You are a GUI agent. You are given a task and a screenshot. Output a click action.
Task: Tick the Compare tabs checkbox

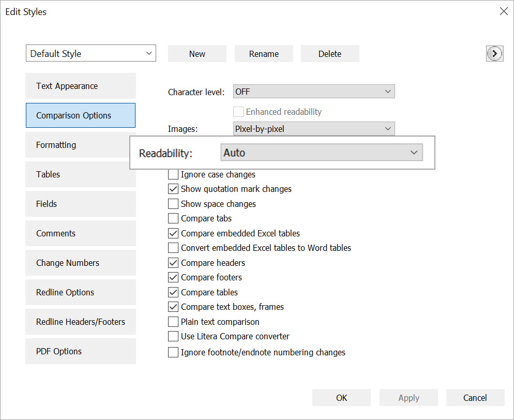pyautogui.click(x=173, y=218)
